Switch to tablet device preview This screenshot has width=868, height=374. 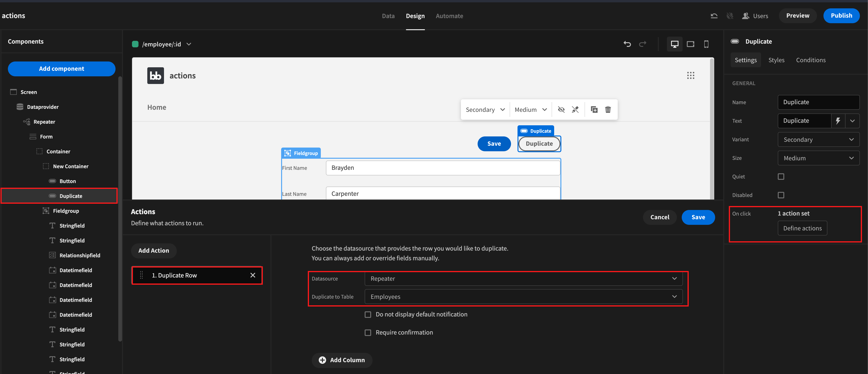tap(690, 44)
